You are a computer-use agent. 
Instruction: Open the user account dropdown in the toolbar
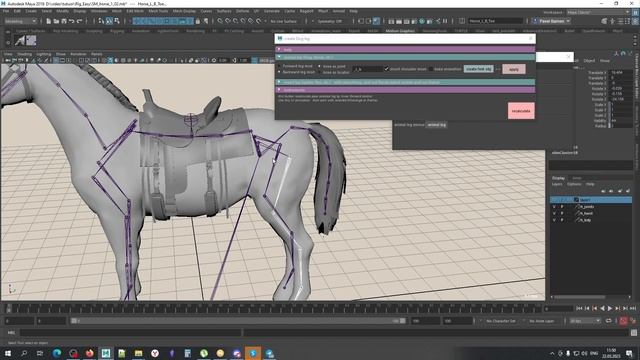coord(552,21)
